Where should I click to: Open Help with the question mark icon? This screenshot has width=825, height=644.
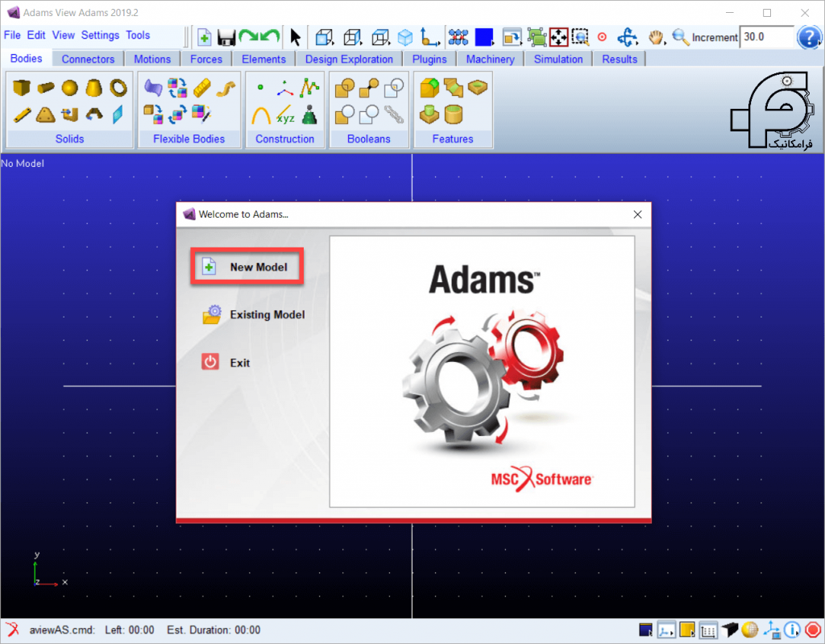809,37
